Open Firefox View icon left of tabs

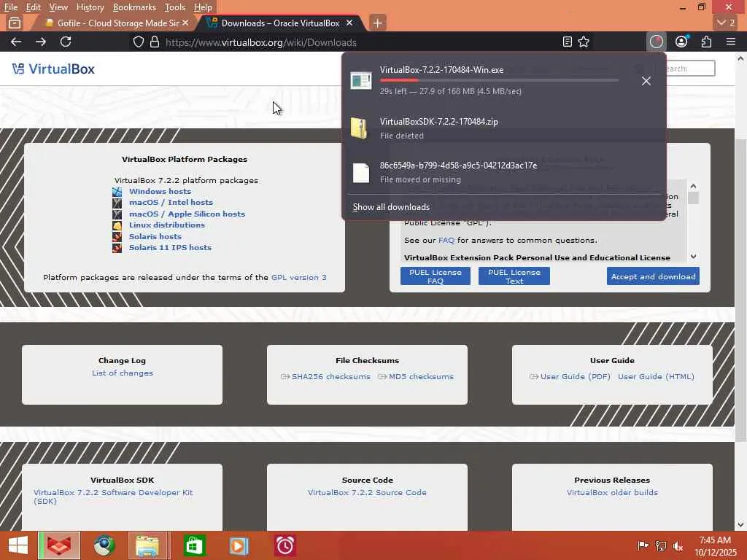pyautogui.click(x=15, y=23)
